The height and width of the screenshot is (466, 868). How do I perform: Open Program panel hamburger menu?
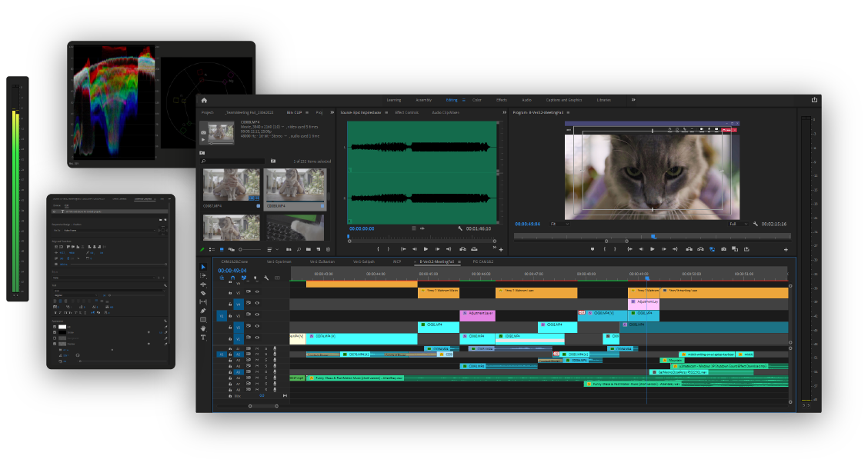tap(568, 112)
